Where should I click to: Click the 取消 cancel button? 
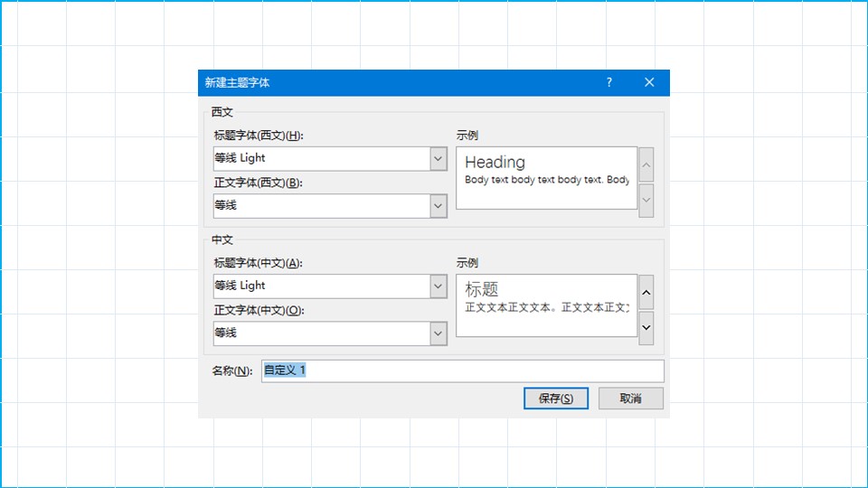point(630,399)
